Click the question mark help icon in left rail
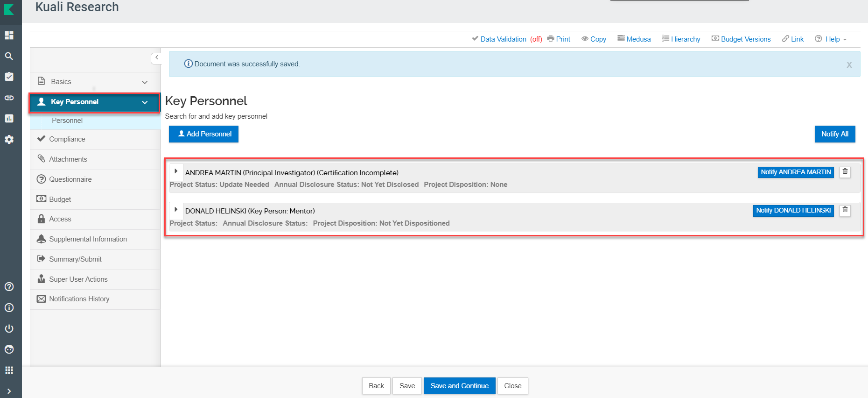 click(x=9, y=287)
